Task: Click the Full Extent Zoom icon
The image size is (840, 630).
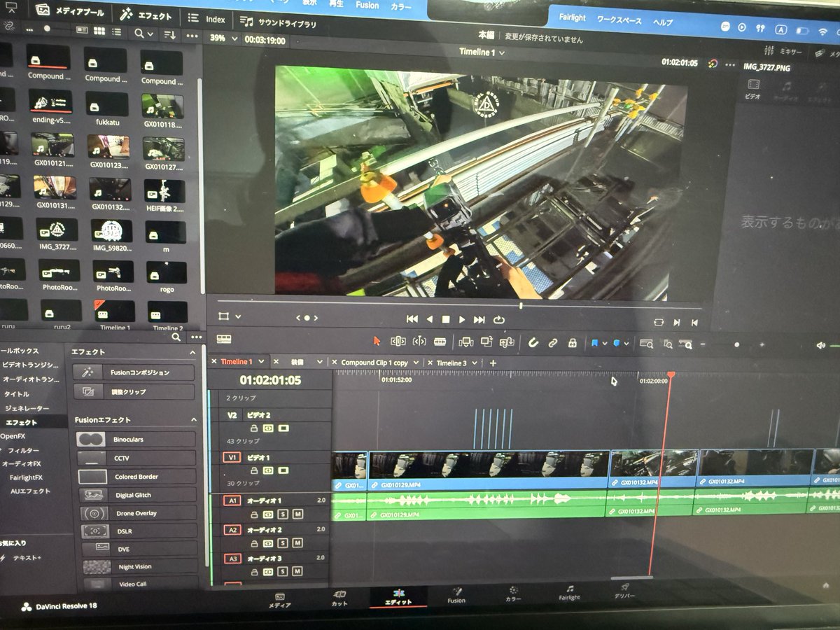Action: point(646,344)
